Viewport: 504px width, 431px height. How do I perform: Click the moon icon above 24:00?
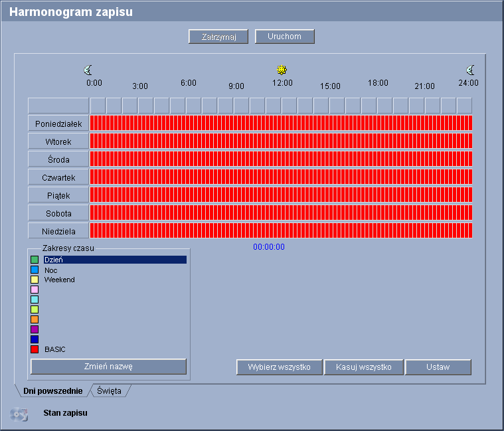pyautogui.click(x=470, y=70)
